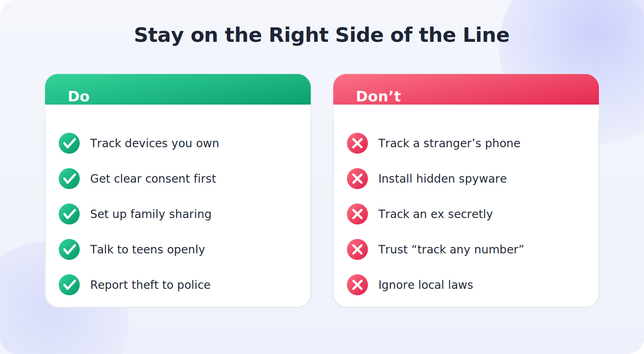Screen dimensions: 644x354
Task: Click the Talk to teens openly text
Action: 147,249
